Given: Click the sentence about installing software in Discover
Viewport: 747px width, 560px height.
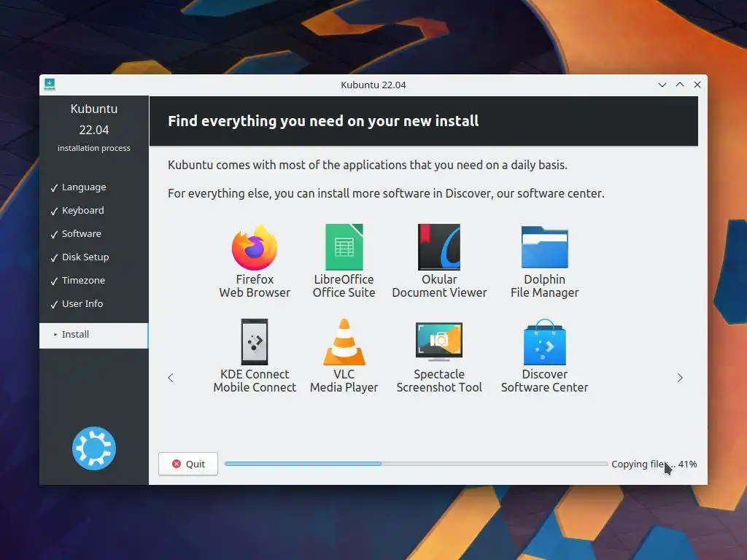Looking at the screenshot, I should (x=386, y=193).
